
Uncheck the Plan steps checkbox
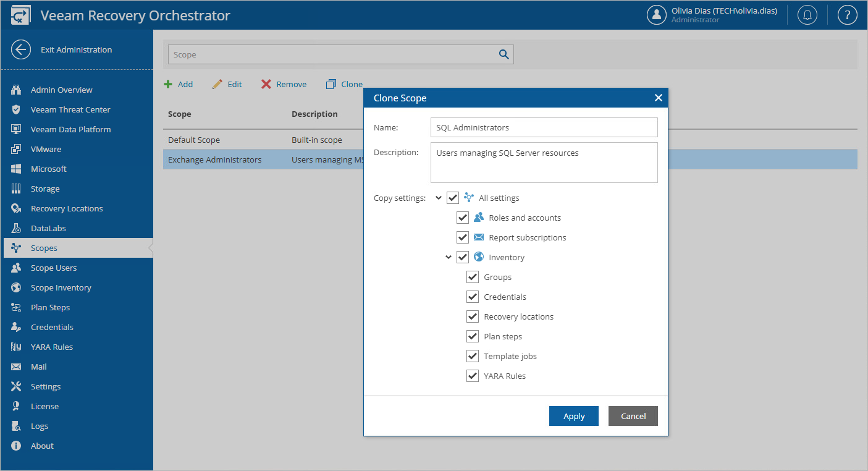click(473, 336)
